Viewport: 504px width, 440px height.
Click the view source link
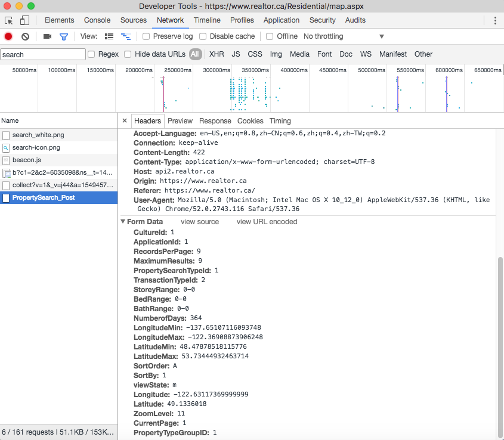click(200, 222)
